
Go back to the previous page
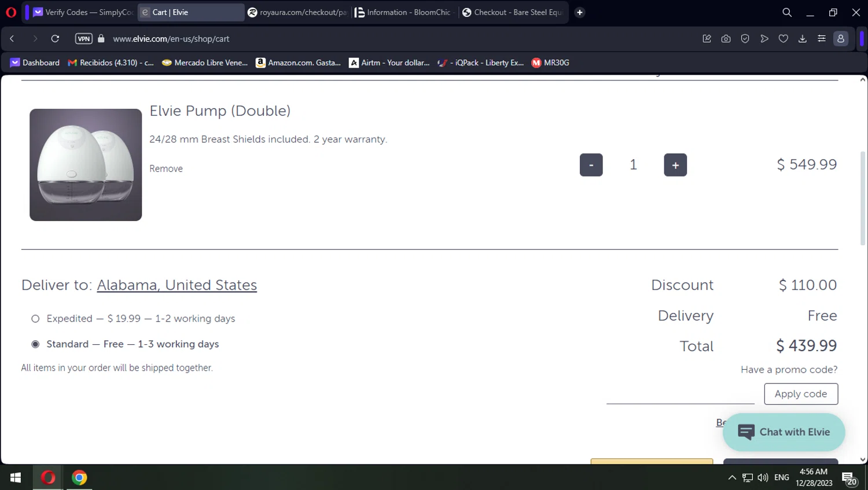pos(12,39)
